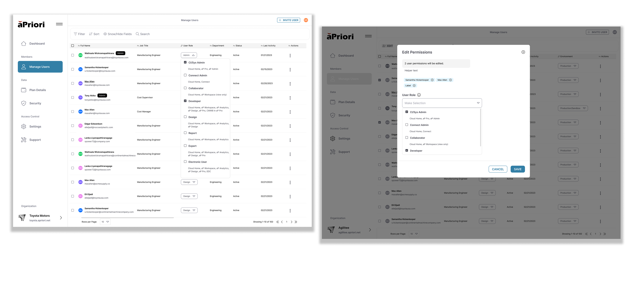Select Manage Users in the left sidebar
Screen dimensions: 644x281
pos(40,67)
